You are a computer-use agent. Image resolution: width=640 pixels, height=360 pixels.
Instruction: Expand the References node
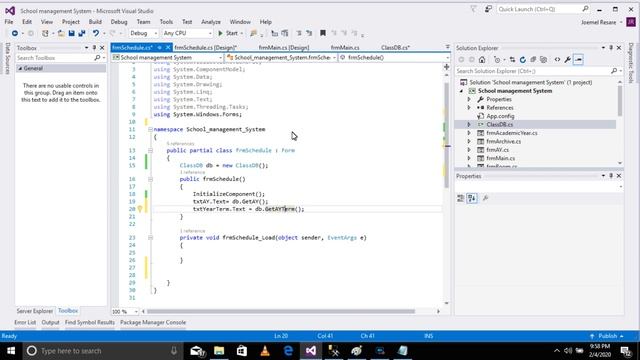click(x=469, y=108)
